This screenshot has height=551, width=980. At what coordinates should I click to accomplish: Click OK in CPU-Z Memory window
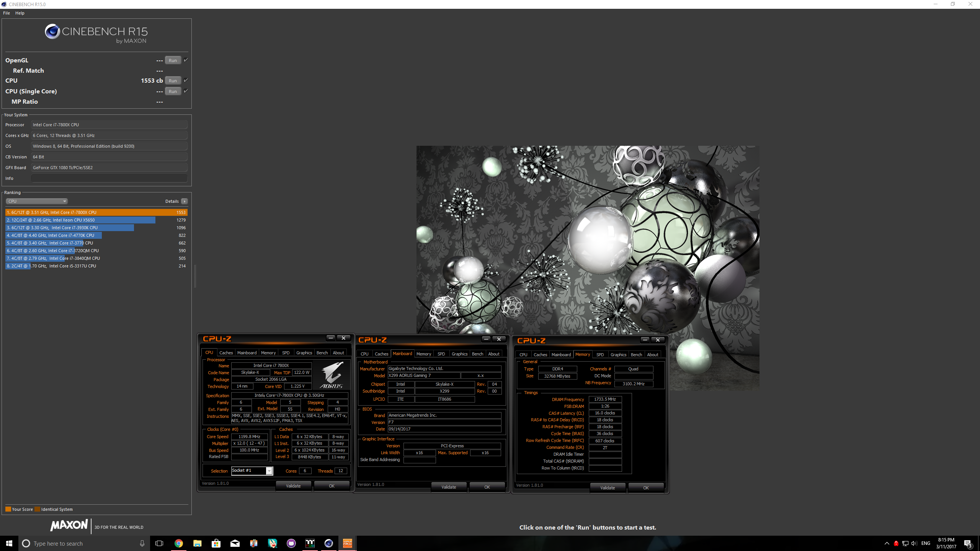click(646, 488)
